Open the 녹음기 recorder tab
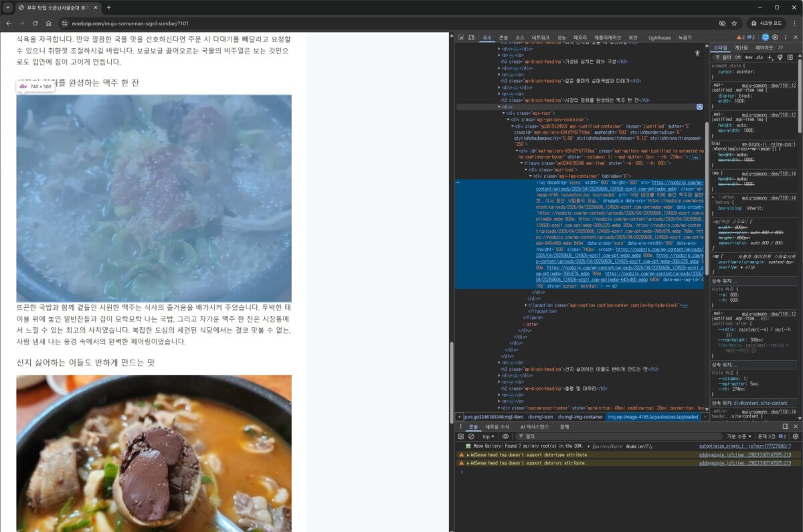 (685, 37)
